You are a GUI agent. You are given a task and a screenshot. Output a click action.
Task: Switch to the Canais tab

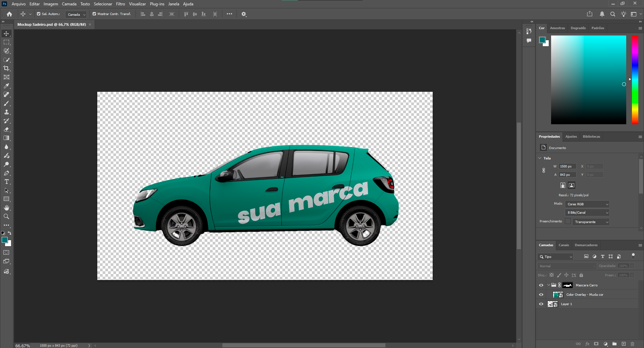coord(563,245)
